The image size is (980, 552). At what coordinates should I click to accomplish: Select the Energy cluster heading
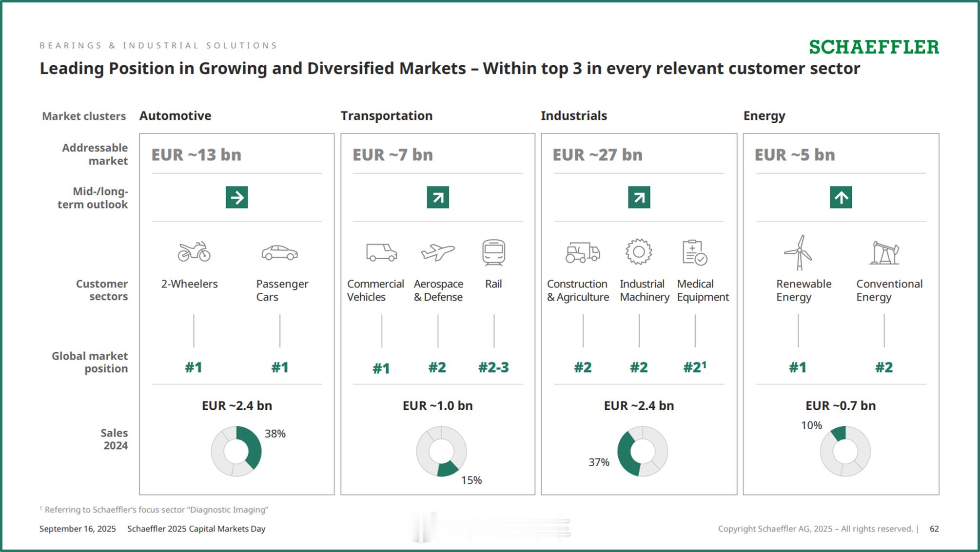764,116
